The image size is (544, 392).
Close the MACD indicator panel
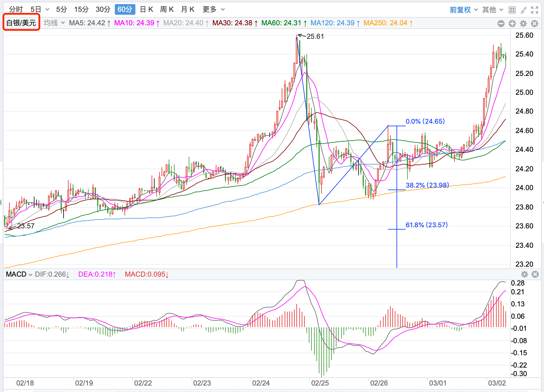[535, 274]
